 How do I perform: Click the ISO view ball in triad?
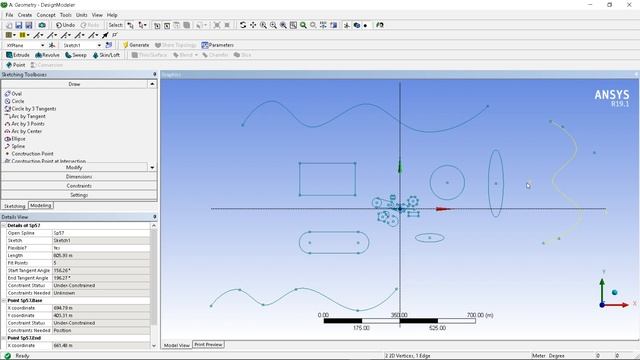click(615, 293)
